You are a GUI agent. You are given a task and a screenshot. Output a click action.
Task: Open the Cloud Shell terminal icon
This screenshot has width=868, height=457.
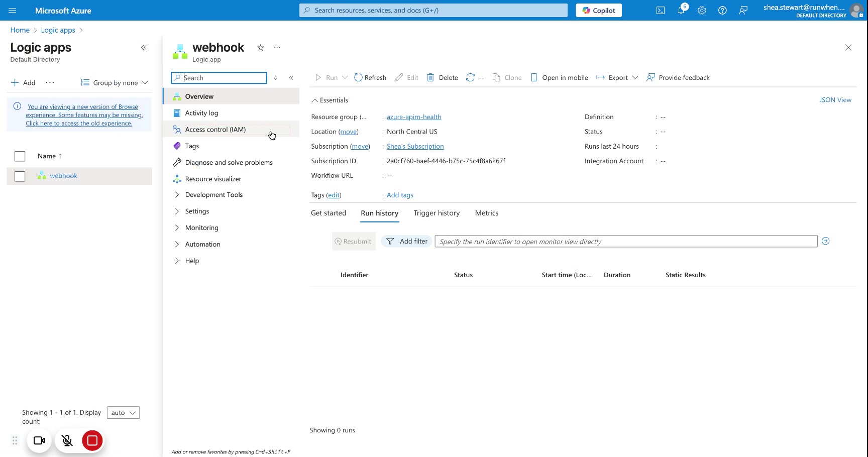tap(661, 11)
